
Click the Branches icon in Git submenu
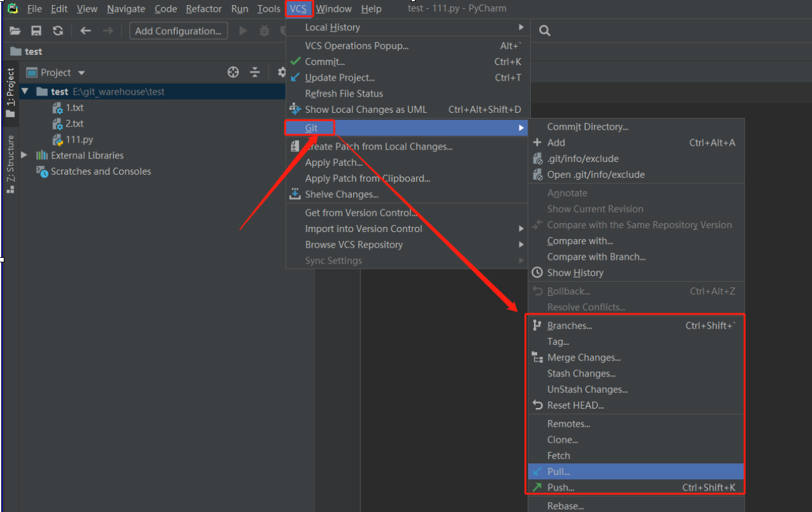[x=537, y=325]
